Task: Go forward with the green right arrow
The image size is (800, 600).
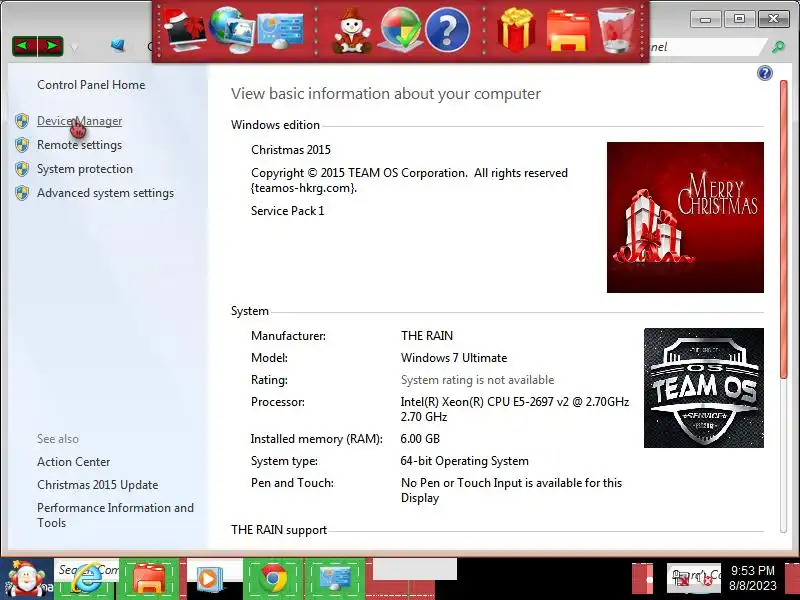Action: [x=51, y=46]
